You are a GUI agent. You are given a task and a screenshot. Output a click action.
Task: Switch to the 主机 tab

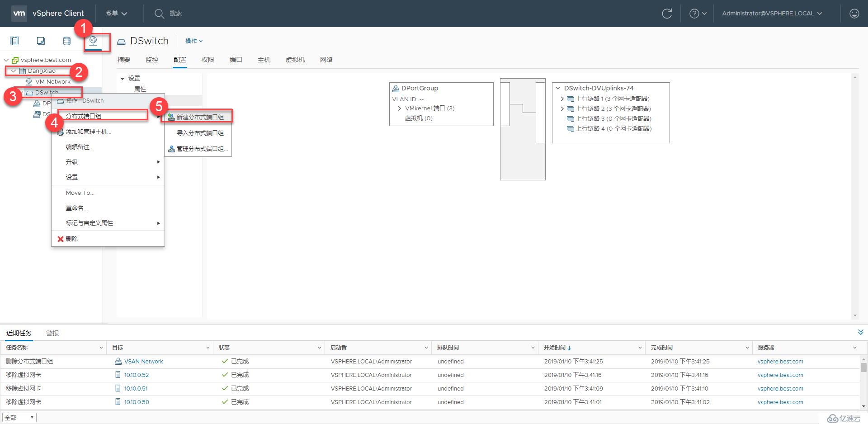click(264, 60)
